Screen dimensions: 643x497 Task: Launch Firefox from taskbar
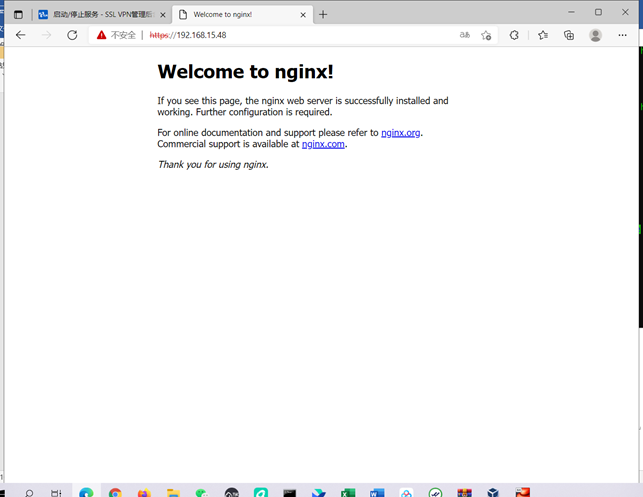click(x=144, y=493)
